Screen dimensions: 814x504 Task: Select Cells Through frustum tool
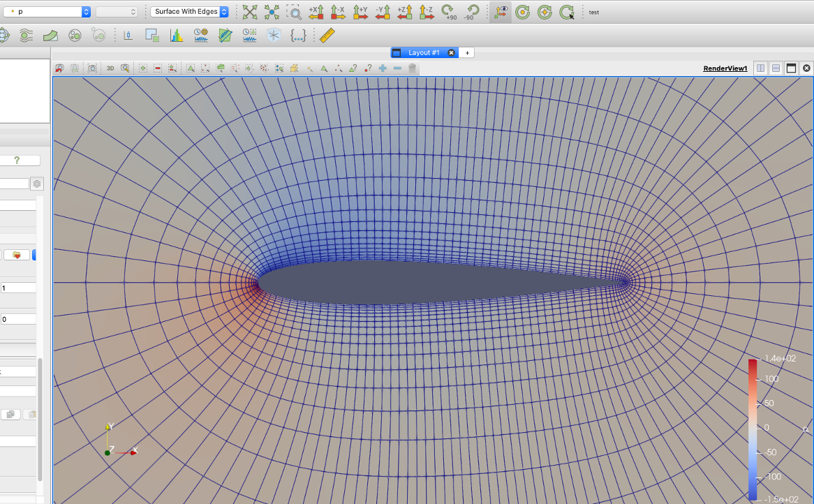tap(220, 68)
